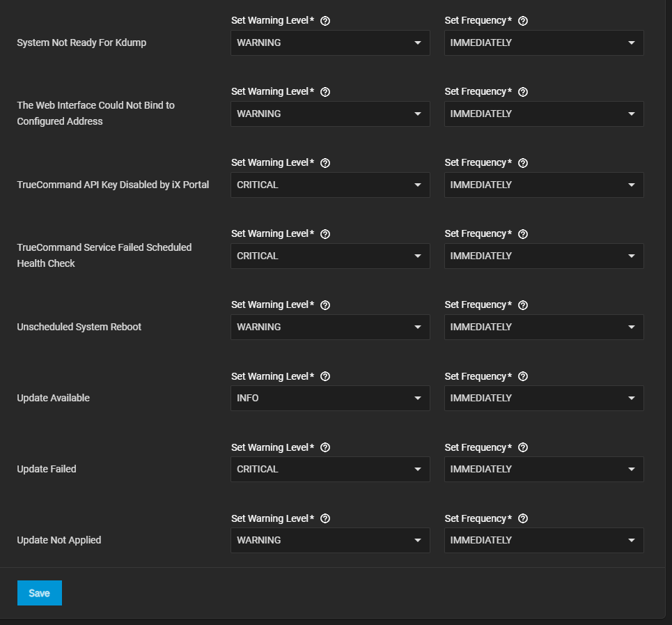672x625 pixels.
Task: Click the Save button
Action: pos(40,593)
